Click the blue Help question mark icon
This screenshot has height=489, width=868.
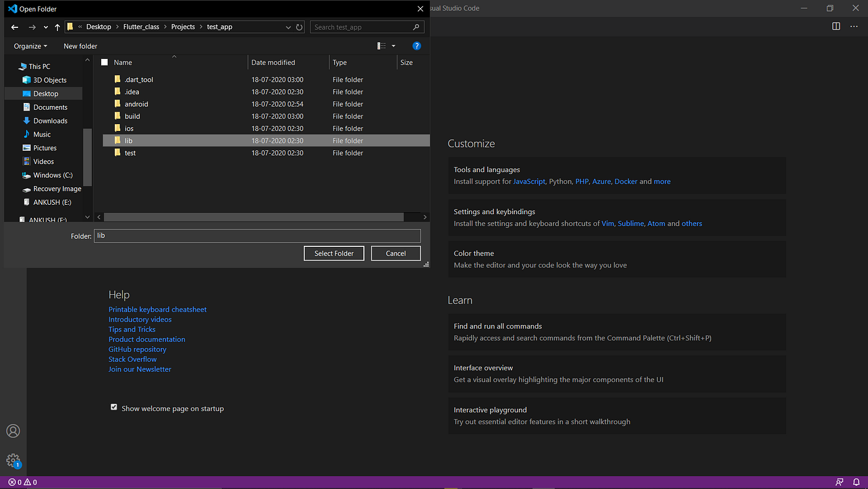(x=417, y=45)
